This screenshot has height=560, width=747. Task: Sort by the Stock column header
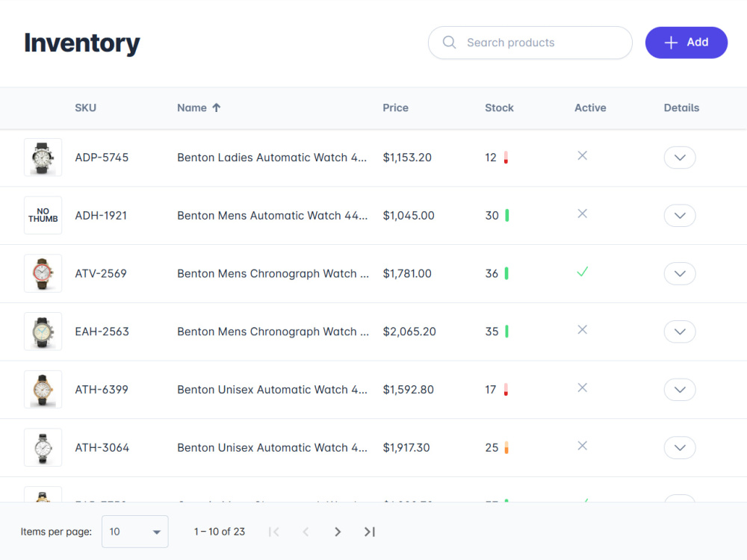click(x=499, y=108)
